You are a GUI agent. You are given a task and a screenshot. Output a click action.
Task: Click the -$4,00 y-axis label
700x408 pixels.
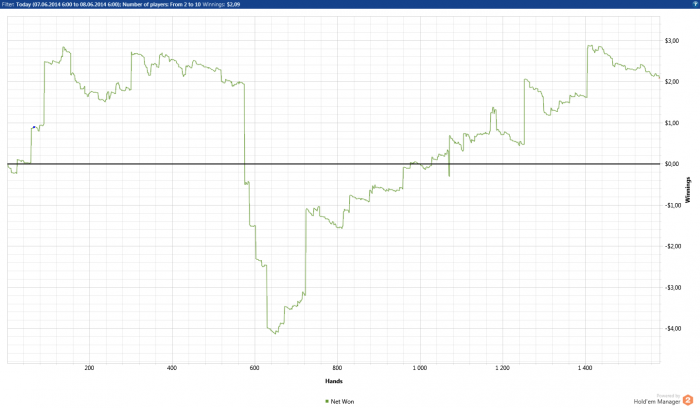point(673,329)
